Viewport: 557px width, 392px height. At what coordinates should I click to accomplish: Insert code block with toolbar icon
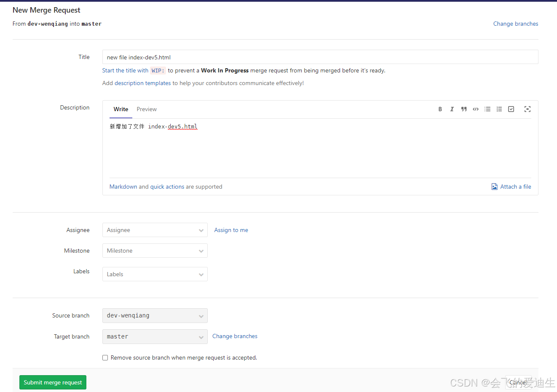(476, 109)
